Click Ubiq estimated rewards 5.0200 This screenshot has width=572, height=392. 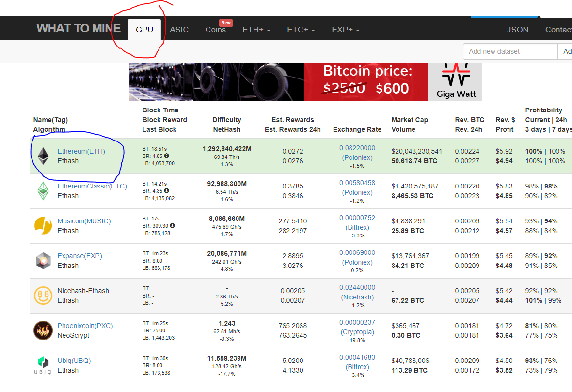pos(293,361)
